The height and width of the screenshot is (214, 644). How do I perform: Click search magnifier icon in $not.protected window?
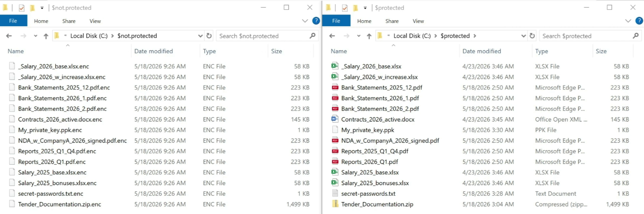[x=313, y=36]
